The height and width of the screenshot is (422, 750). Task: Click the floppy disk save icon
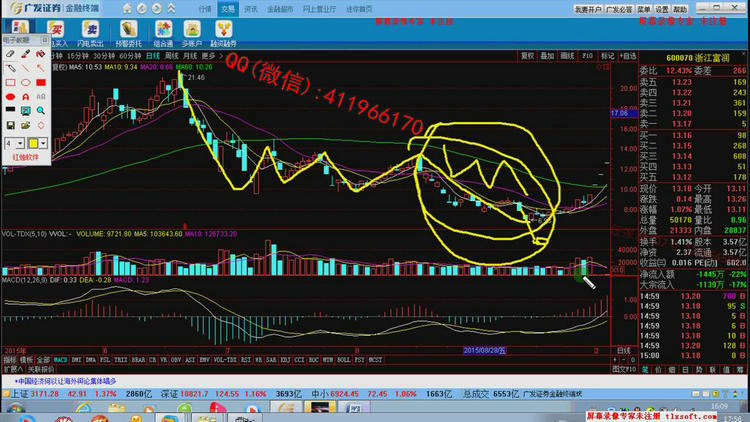pyautogui.click(x=10, y=125)
